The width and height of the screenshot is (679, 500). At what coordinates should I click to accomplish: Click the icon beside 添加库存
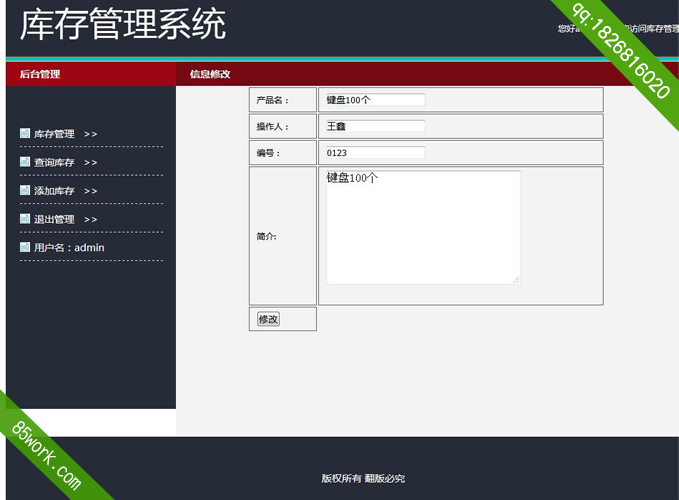(x=25, y=190)
